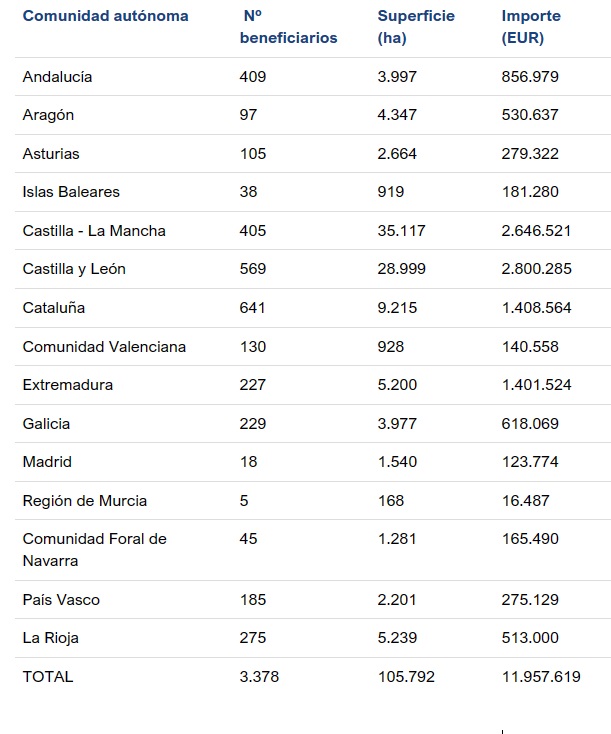Select the Andalucía row name
Screen dimensions: 611x734
[57, 77]
